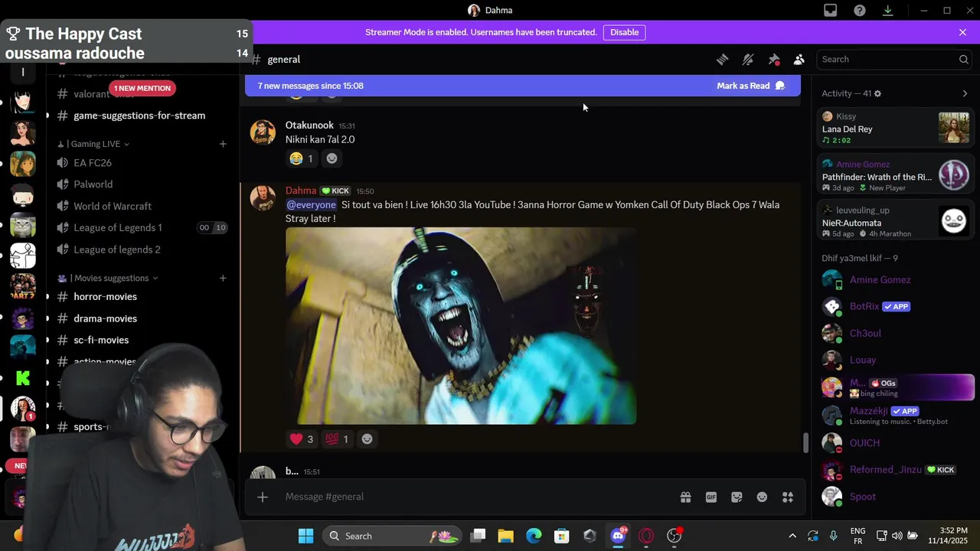Mark new messages as read
Screen dimensions: 980x551
(750, 86)
